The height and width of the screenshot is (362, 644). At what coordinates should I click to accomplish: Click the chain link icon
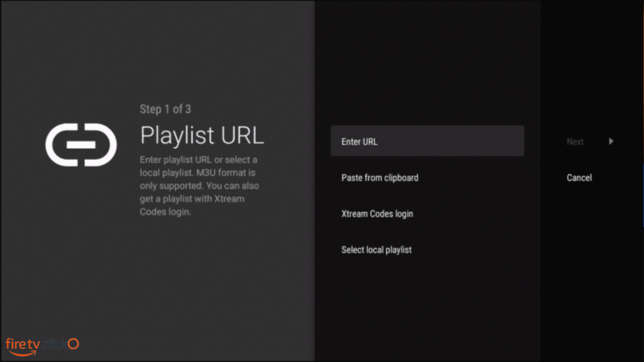[81, 145]
